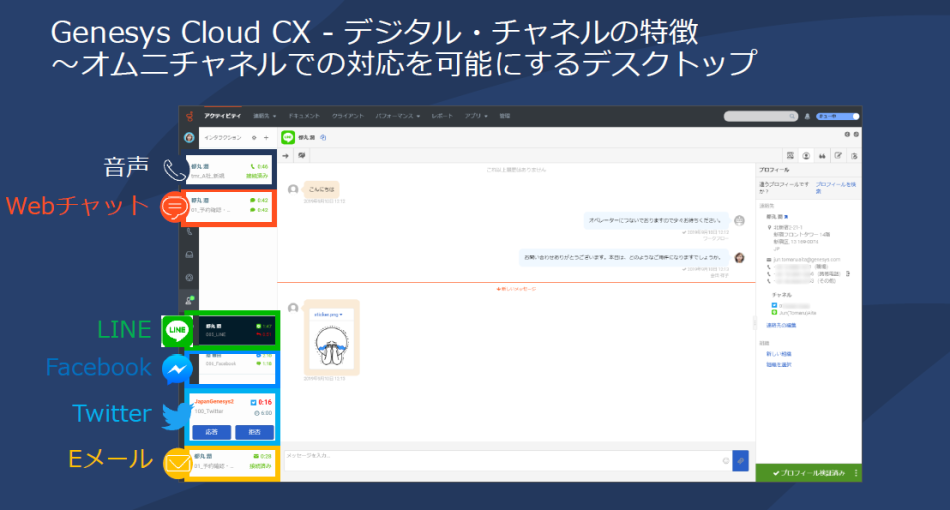950x510 pixels.
Task: Click the paperclip attachment button
Action: pyautogui.click(x=740, y=461)
